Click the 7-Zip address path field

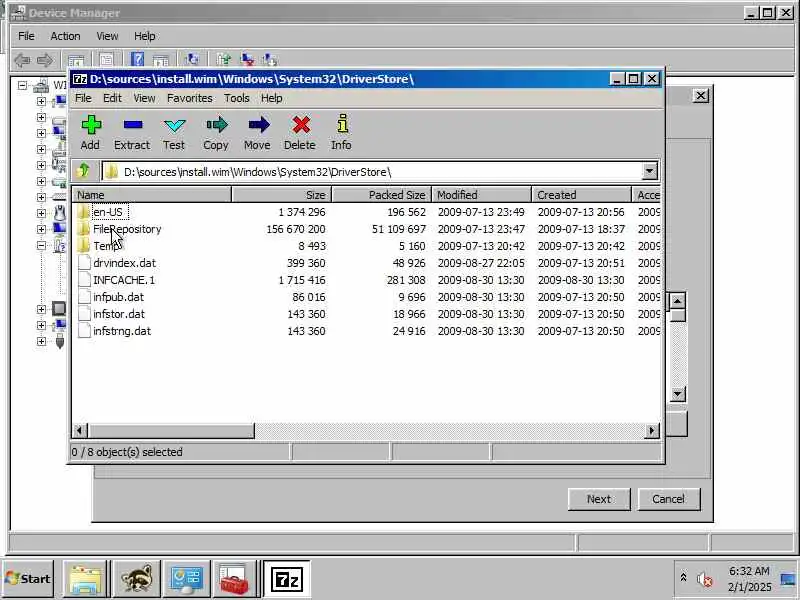tap(372, 171)
